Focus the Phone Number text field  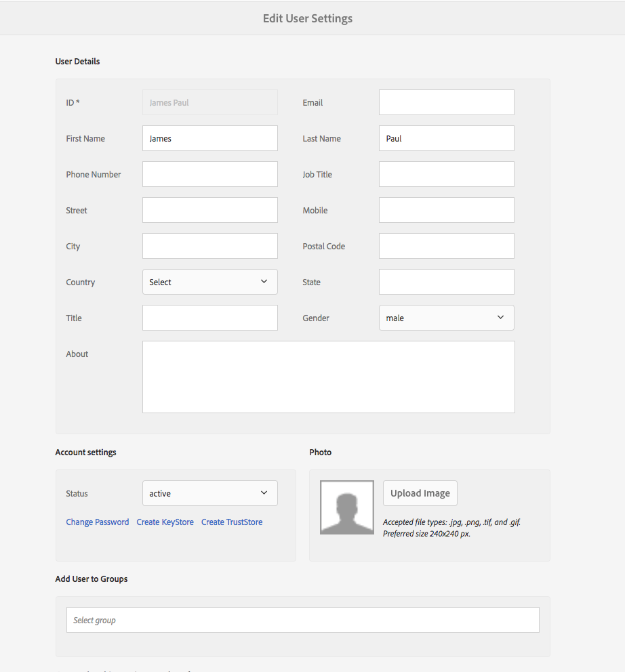click(209, 174)
